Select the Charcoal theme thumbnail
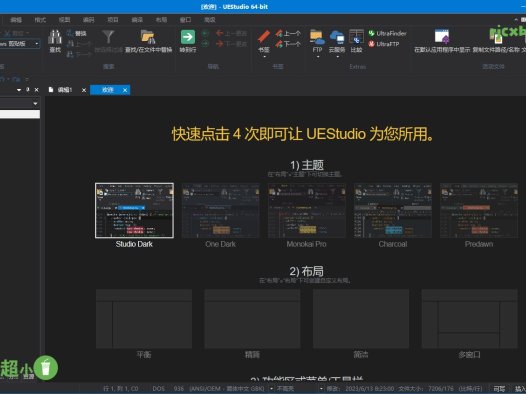This screenshot has height=394, width=526. (393, 211)
